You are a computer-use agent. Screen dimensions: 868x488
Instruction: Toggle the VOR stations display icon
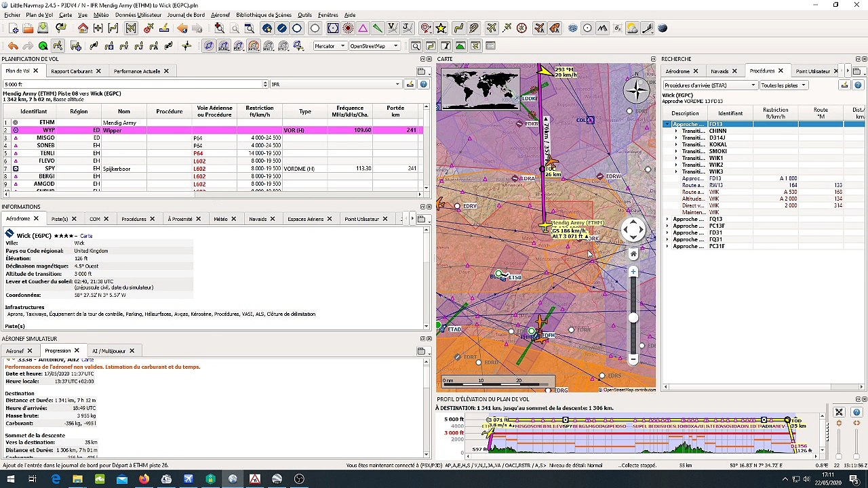click(333, 28)
